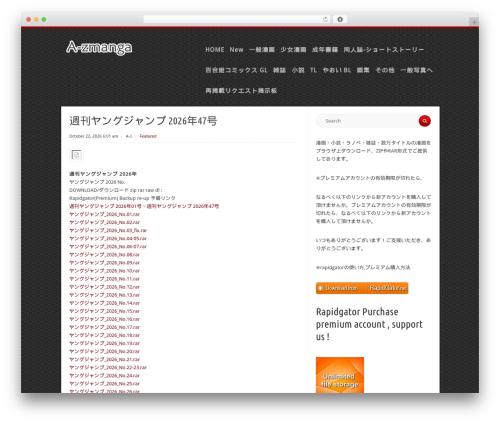Download ヤングジャンプ_2026_No.01.rar
The image size is (500, 423).
[x=104, y=214]
